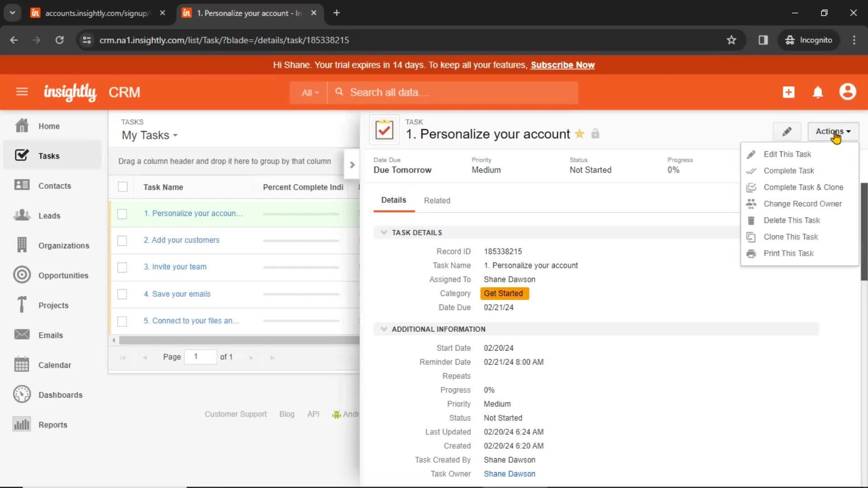Click the page number input field
Image resolution: width=868 pixels, height=488 pixels.
coord(200,357)
